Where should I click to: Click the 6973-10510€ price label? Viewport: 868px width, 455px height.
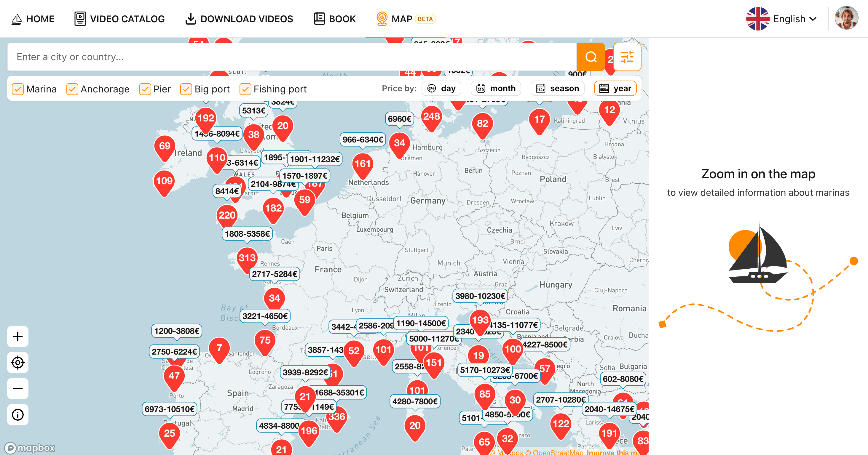(x=170, y=409)
